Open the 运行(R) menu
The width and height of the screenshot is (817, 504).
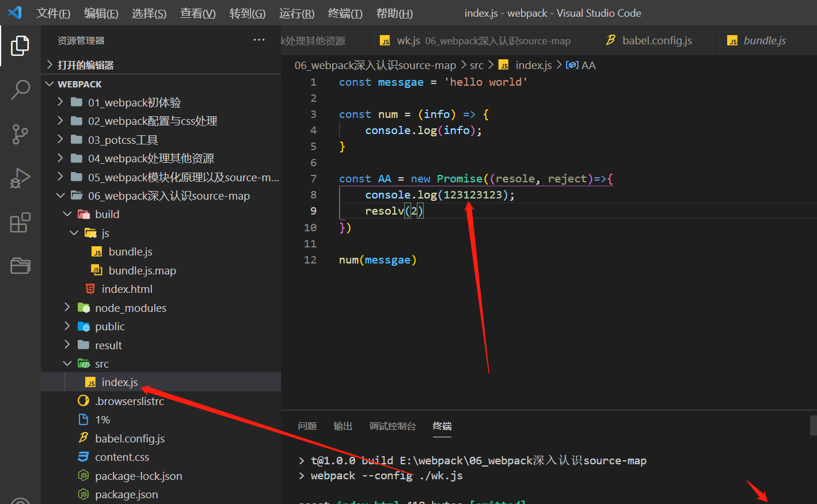click(x=297, y=13)
